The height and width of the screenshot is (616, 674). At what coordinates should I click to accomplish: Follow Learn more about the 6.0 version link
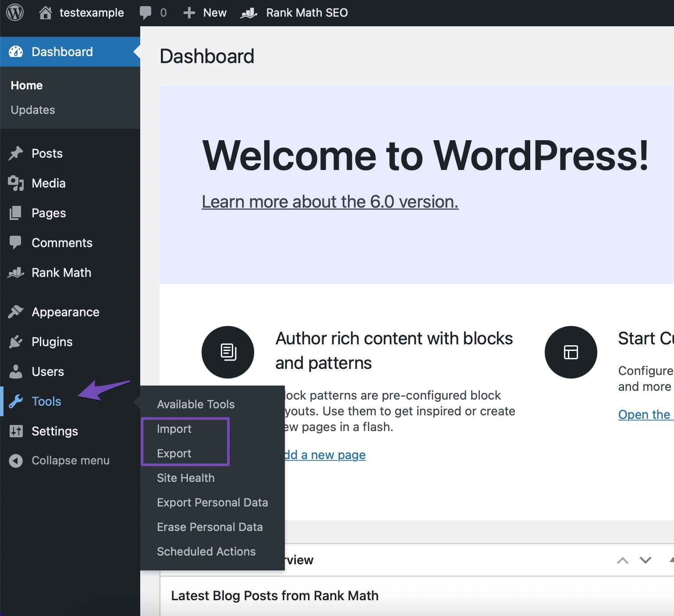click(330, 202)
